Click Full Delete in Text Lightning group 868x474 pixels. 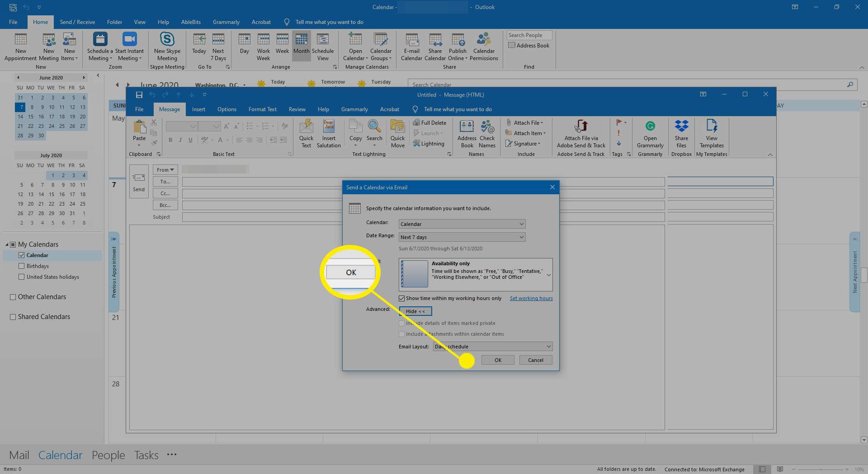click(x=429, y=122)
